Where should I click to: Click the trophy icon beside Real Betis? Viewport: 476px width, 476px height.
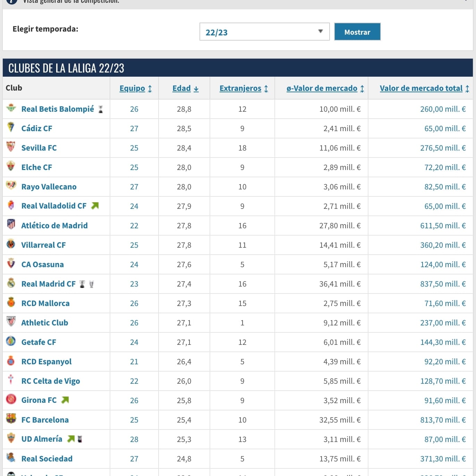101,109
